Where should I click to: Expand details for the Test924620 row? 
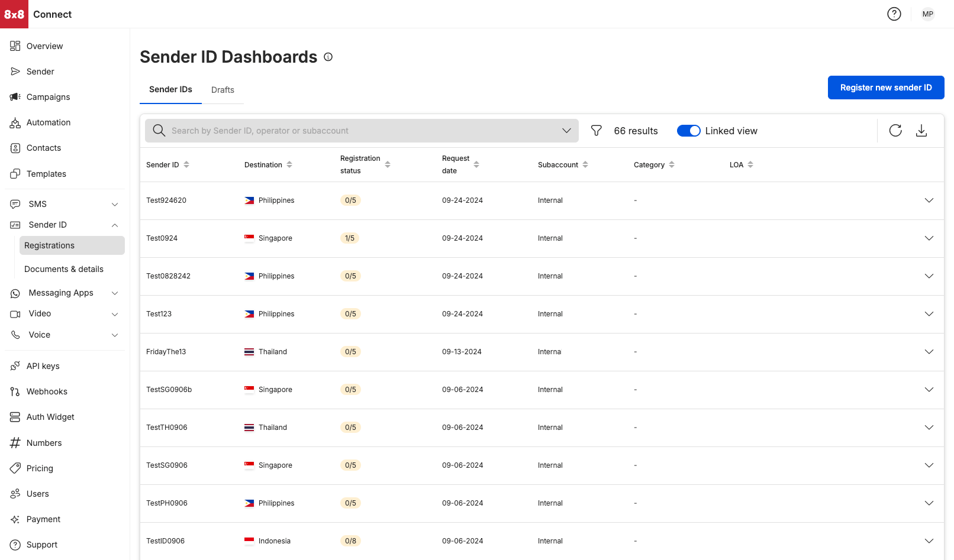point(929,200)
